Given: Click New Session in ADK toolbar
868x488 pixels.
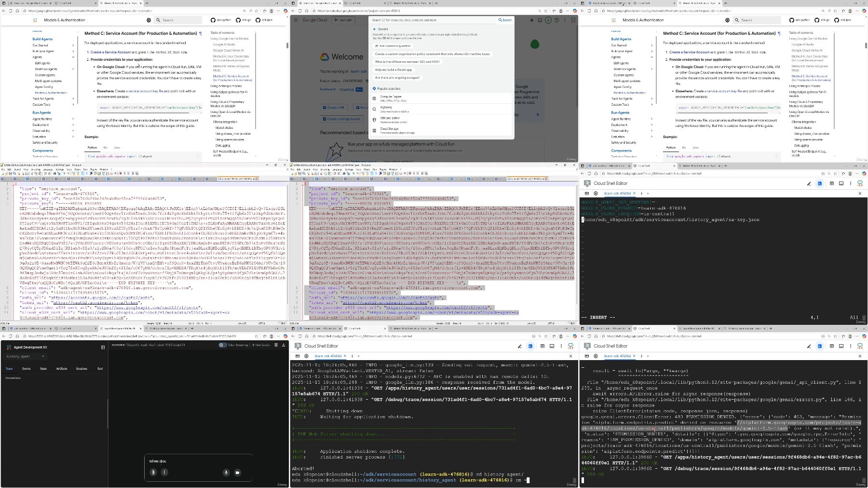Looking at the screenshot, I should point(261,345).
